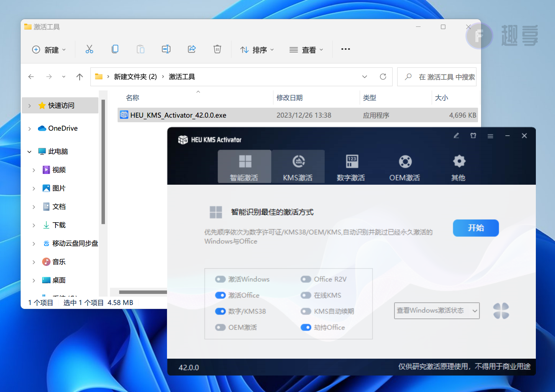Click the 开始 button
This screenshot has width=555, height=392.
click(476, 228)
